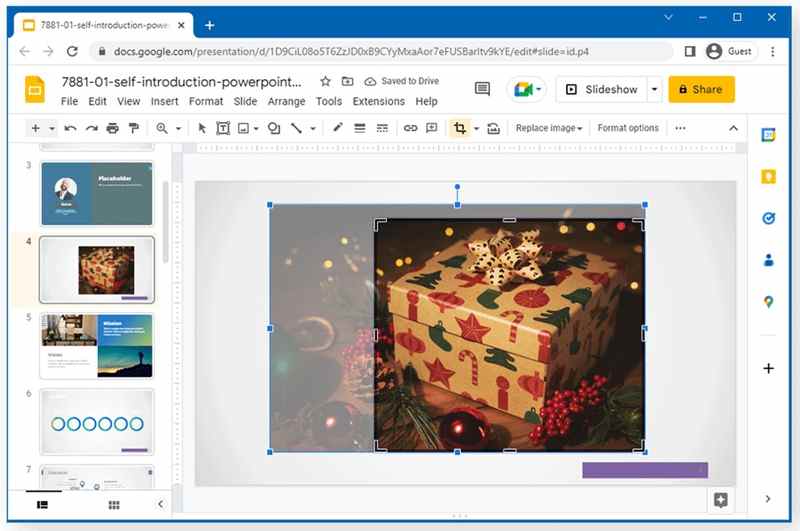Hide the side panel chevron

point(768,499)
